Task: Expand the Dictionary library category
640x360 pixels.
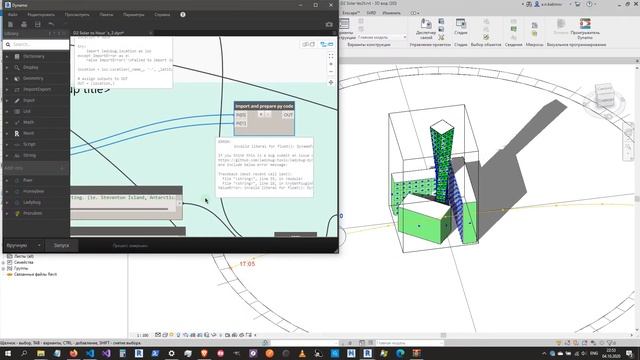Action: pos(36,56)
